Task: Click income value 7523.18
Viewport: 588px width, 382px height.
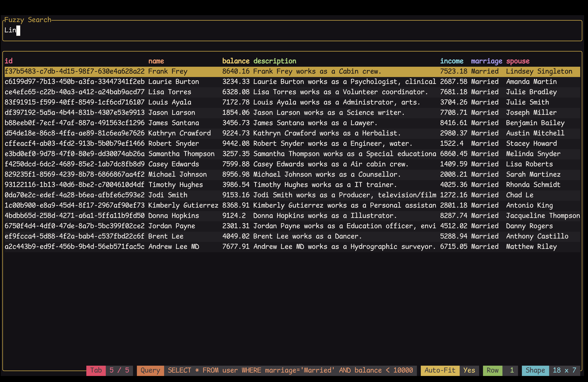Action: point(454,71)
